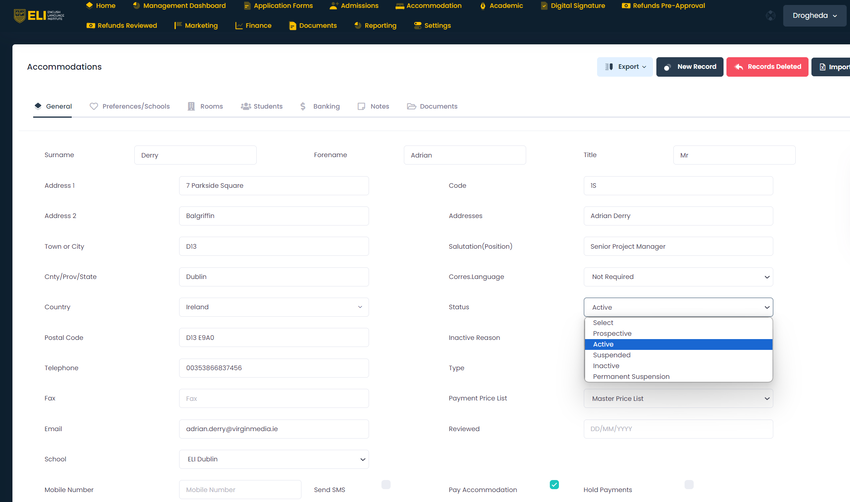The width and height of the screenshot is (850, 502).
Task: Click the Home icon in navigation
Action: pos(89,6)
